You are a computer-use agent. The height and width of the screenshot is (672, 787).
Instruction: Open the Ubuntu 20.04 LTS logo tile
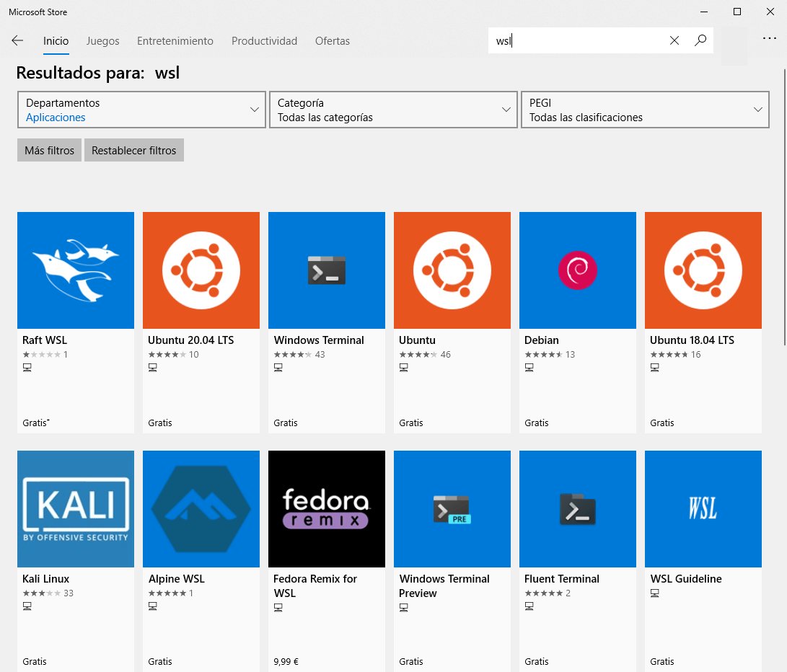(201, 270)
